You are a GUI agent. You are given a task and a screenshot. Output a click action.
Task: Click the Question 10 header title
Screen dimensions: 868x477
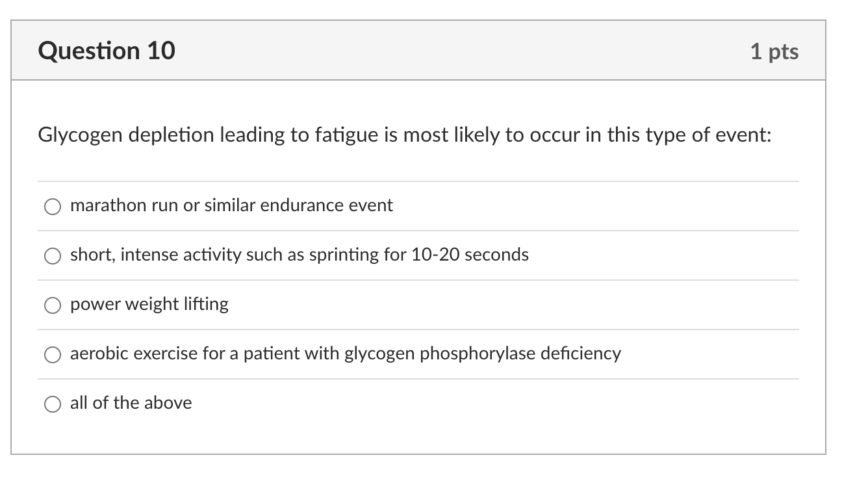(109, 51)
